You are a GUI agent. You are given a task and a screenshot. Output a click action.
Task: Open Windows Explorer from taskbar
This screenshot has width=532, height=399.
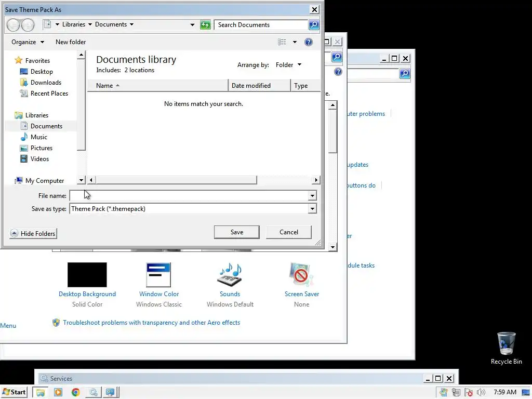[x=41, y=393]
